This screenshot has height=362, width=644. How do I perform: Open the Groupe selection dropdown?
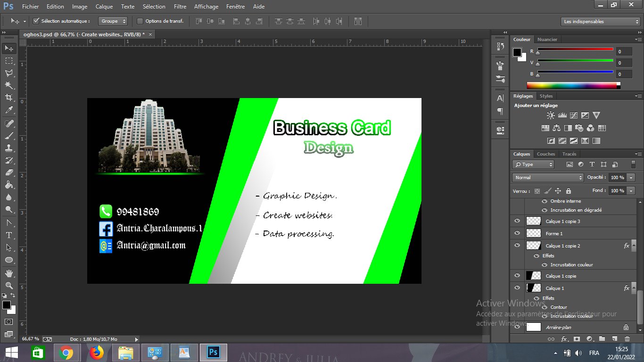[113, 21]
